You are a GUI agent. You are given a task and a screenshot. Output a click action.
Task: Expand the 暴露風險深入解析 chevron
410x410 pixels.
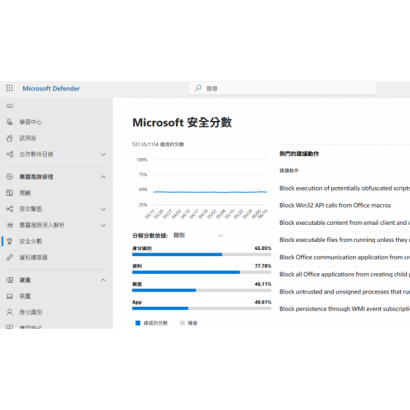(103, 225)
